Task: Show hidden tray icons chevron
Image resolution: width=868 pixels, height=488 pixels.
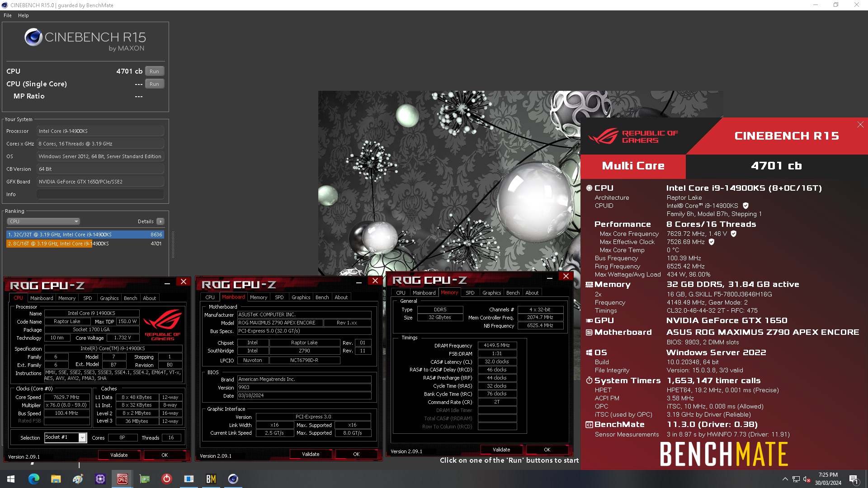Action: [785, 479]
